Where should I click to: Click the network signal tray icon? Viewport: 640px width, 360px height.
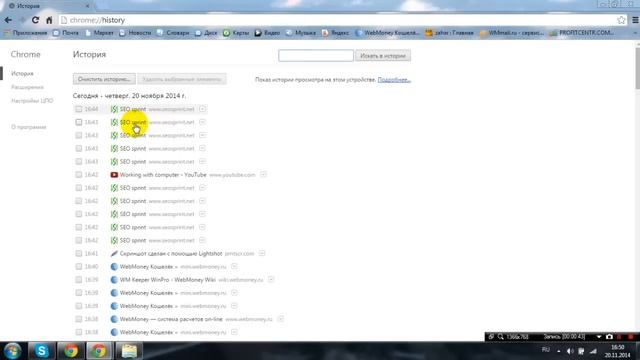593,351
